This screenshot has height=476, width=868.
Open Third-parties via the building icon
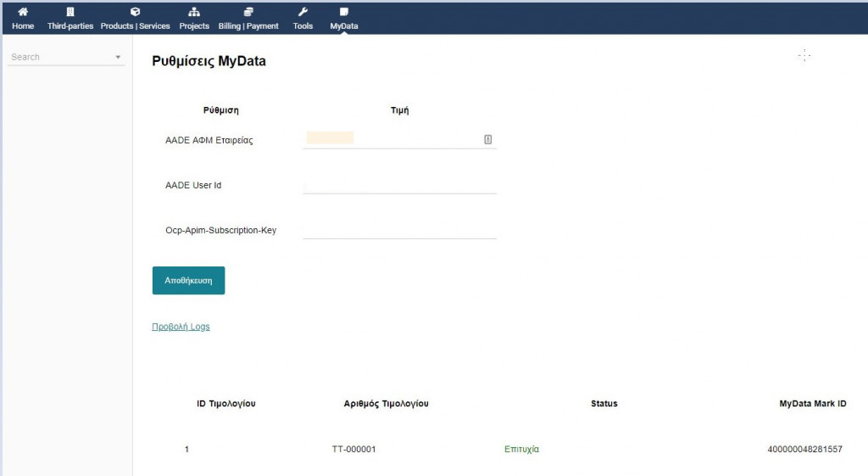70,12
